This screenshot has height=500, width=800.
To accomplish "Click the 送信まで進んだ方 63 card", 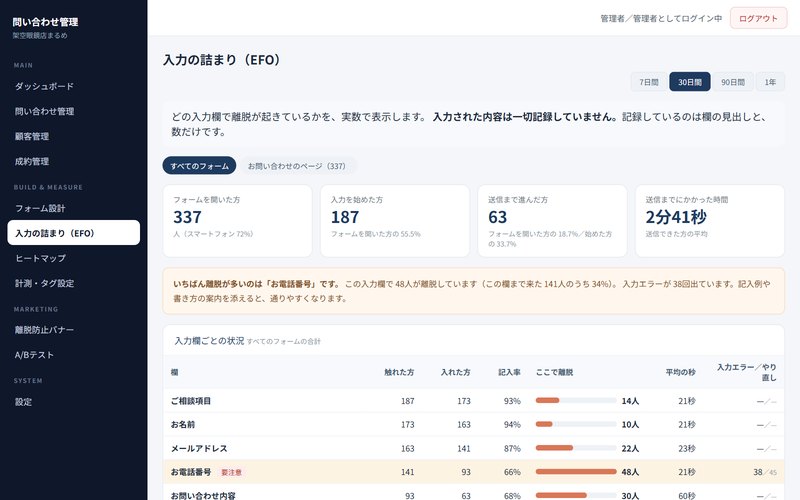I will 553,221.
